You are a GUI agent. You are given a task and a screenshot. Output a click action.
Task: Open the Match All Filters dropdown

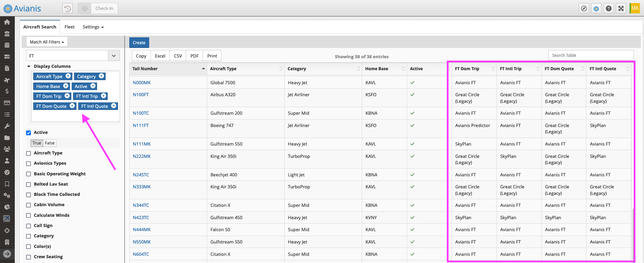[47, 42]
